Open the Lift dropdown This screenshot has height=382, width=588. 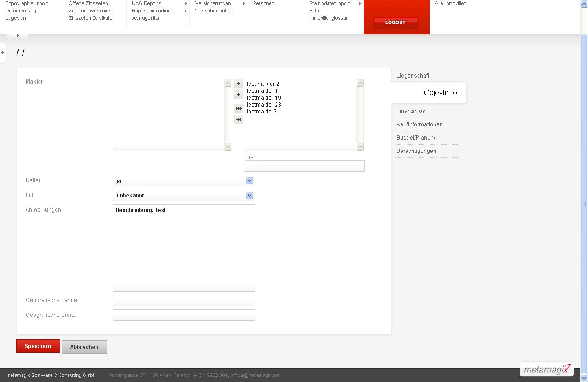click(184, 196)
